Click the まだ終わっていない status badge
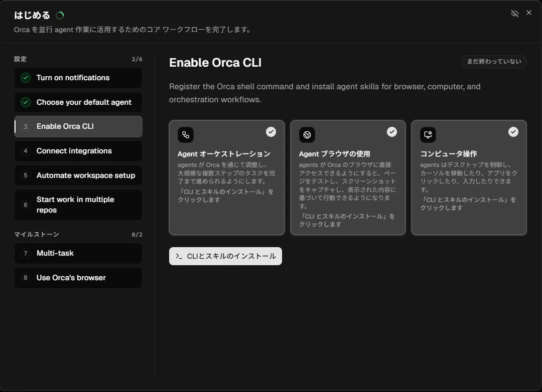The height and width of the screenshot is (392, 542). tap(494, 62)
